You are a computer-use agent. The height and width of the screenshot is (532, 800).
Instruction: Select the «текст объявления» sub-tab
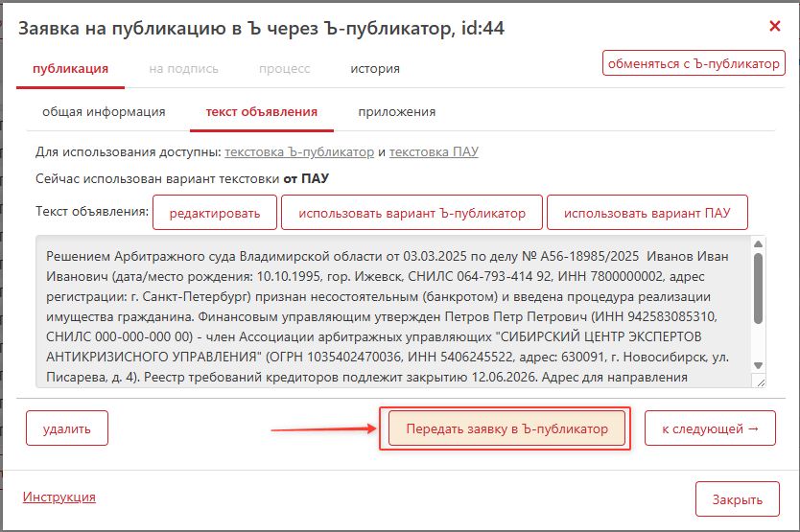[261, 112]
